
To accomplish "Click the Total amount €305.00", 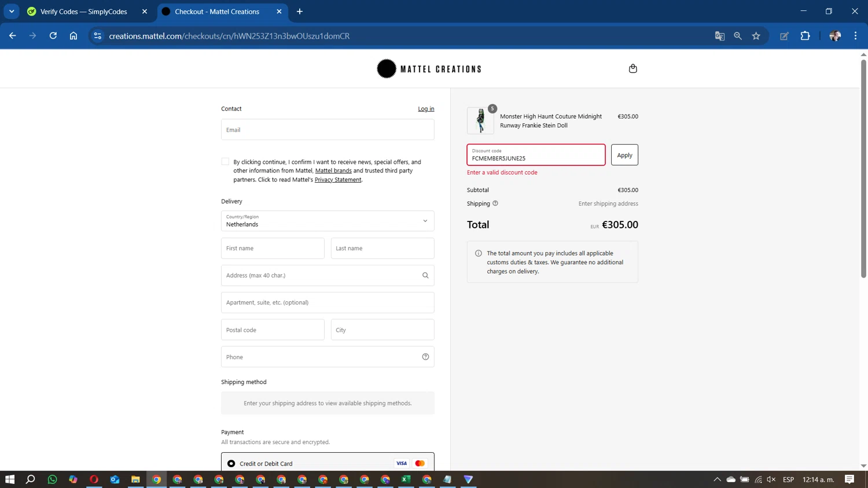I will [x=620, y=224].
